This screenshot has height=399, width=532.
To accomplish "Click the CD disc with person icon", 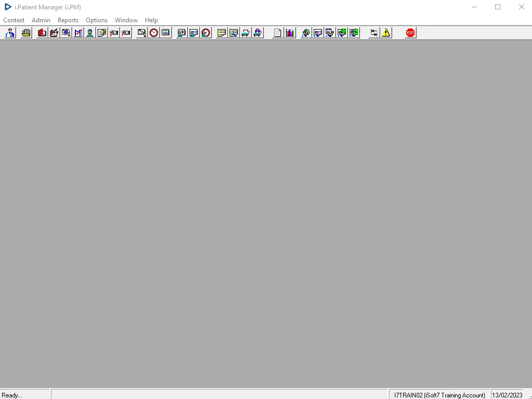I will point(305,33).
